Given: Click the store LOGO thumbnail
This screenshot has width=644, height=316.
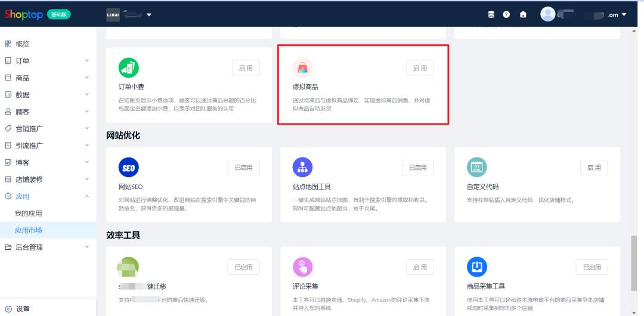Looking at the screenshot, I should point(113,15).
